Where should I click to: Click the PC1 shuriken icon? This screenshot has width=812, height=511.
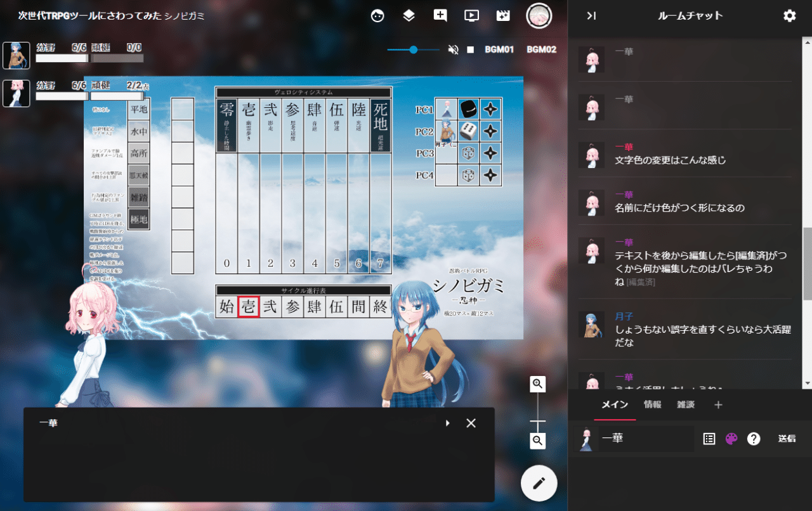pos(490,109)
